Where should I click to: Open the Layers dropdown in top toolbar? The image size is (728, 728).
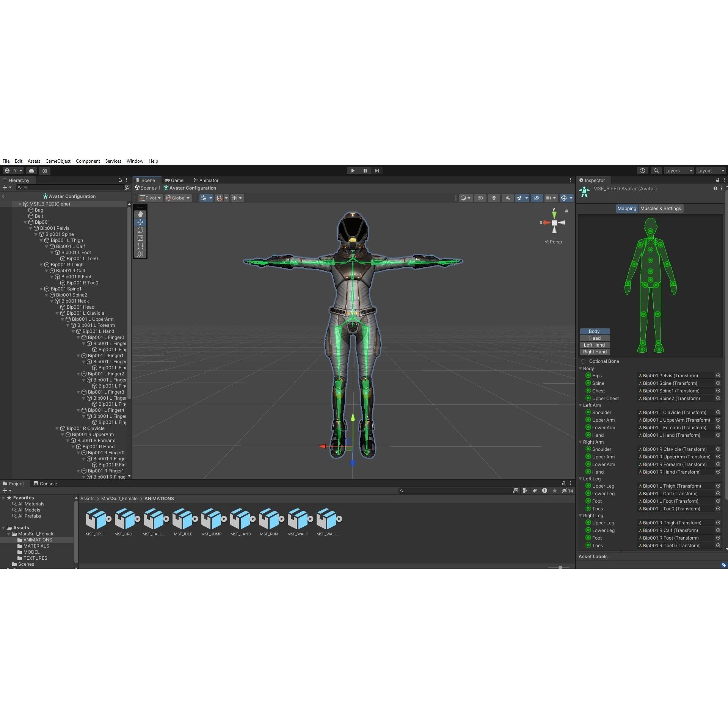(678, 171)
